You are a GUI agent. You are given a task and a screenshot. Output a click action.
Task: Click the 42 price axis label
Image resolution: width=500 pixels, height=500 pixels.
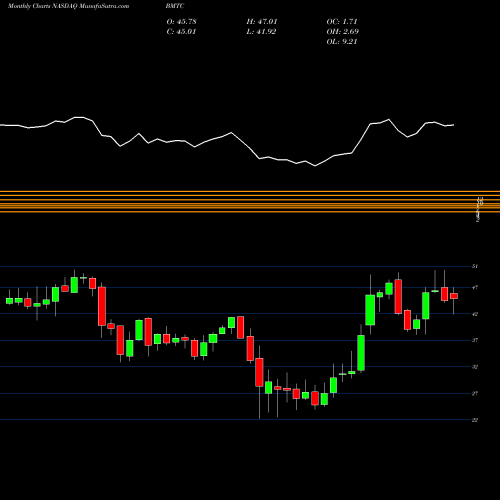(475, 314)
